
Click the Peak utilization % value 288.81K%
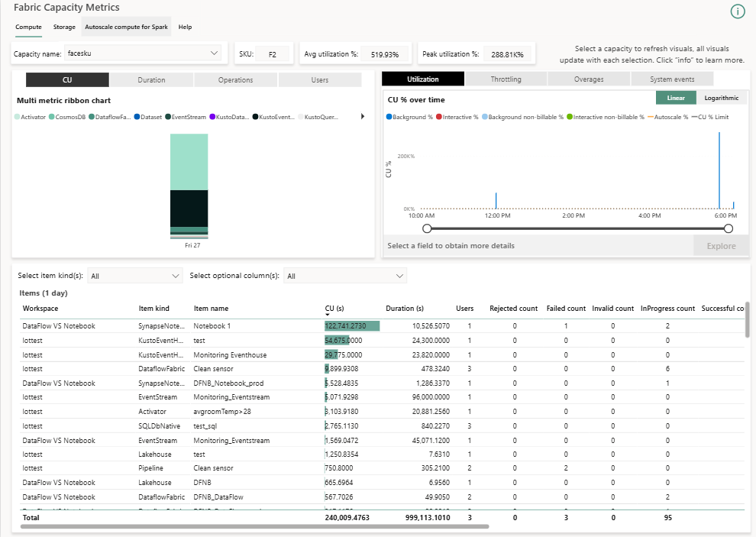coord(507,54)
